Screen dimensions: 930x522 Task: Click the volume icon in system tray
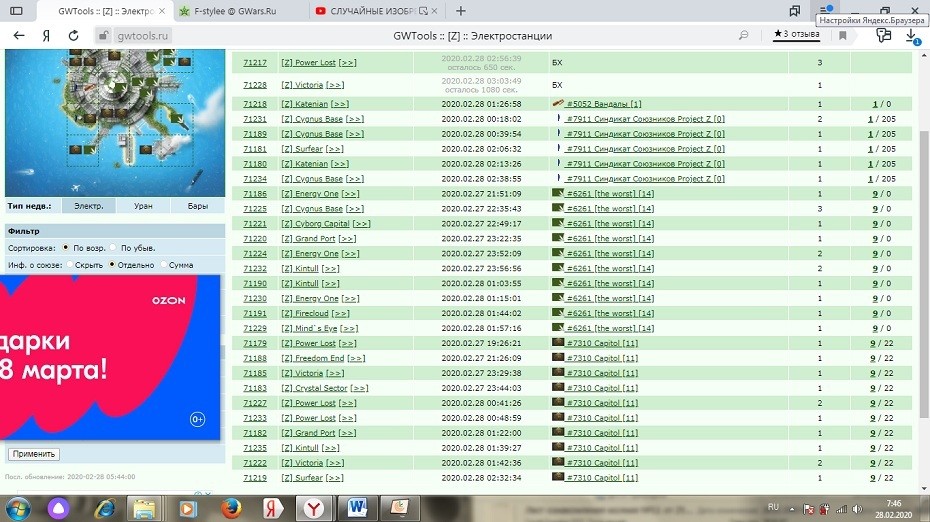(857, 509)
